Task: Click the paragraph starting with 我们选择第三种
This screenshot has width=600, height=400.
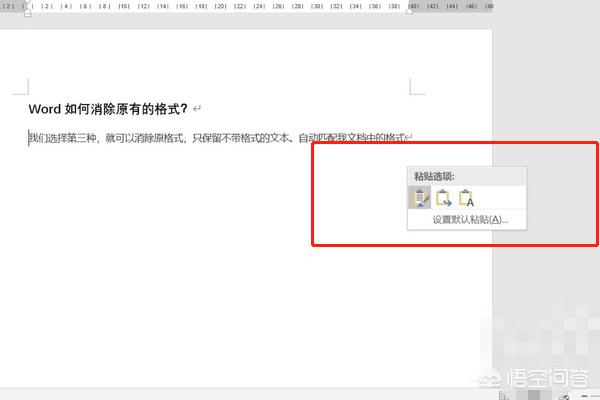Action: coord(217,138)
